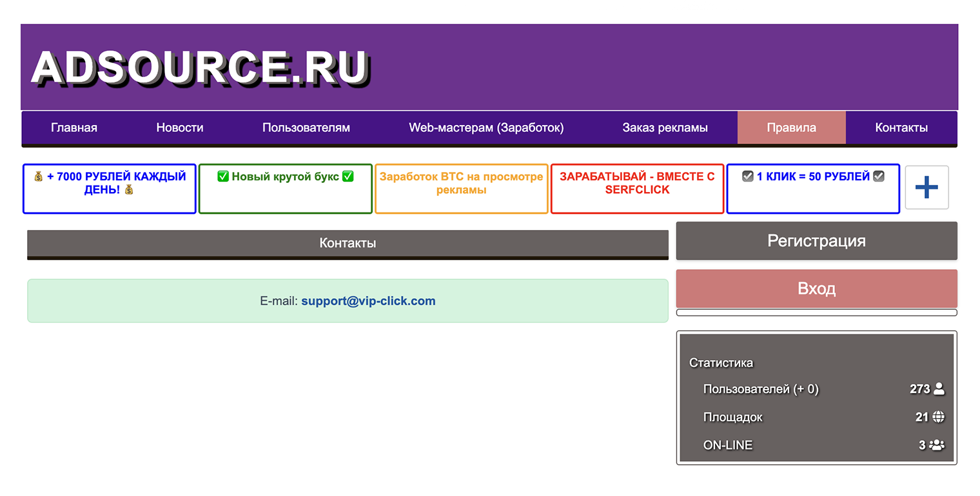
Task: Go to the Новости page
Action: pyautogui.click(x=180, y=128)
